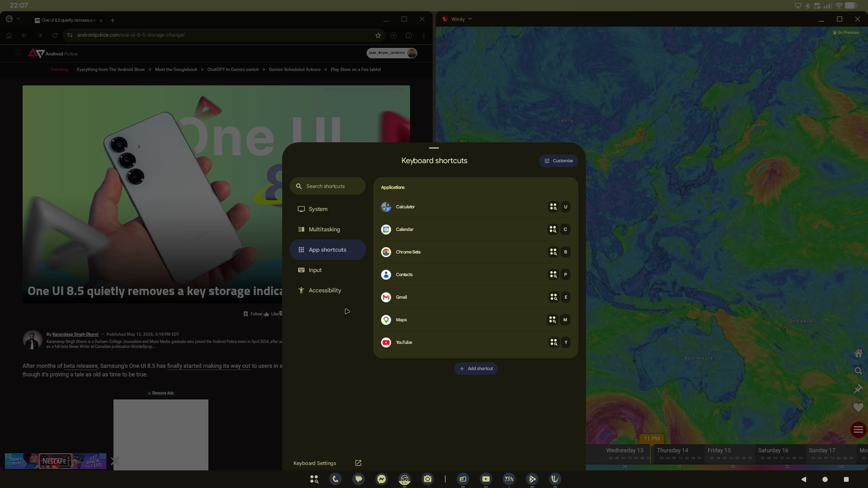Click the Add shortcut button
The image size is (868, 488).
[476, 369]
